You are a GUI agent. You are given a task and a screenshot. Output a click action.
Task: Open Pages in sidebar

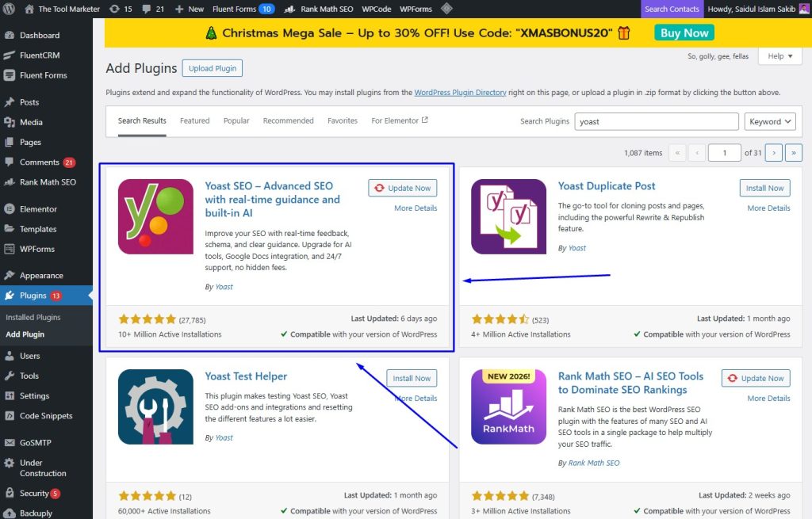30,142
